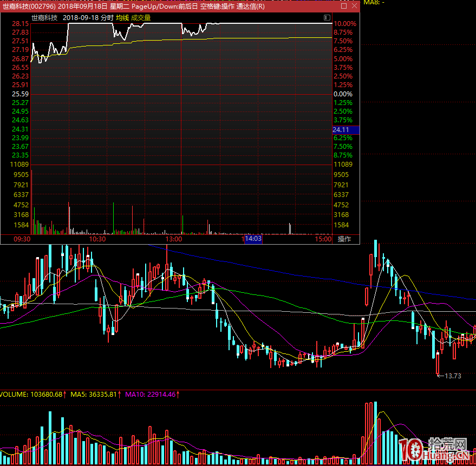Maximize the 世嘉科技 intraday popup window
This screenshot has height=466, width=476.
pyautogui.click(x=344, y=6)
